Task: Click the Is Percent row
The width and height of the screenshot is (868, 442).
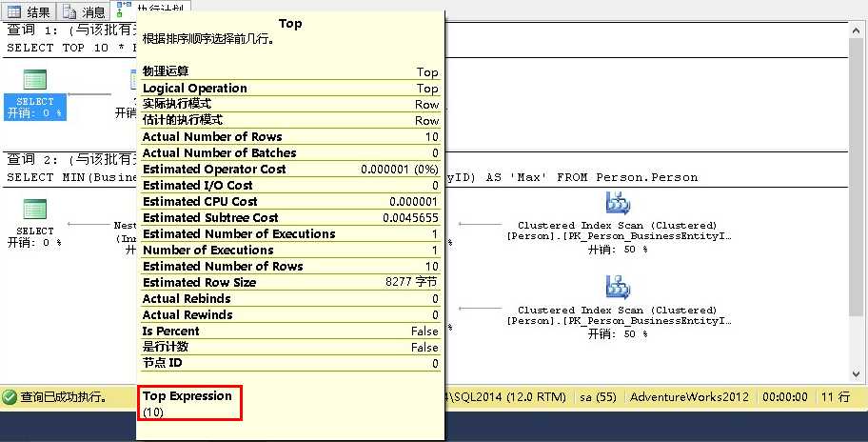Action: point(290,331)
